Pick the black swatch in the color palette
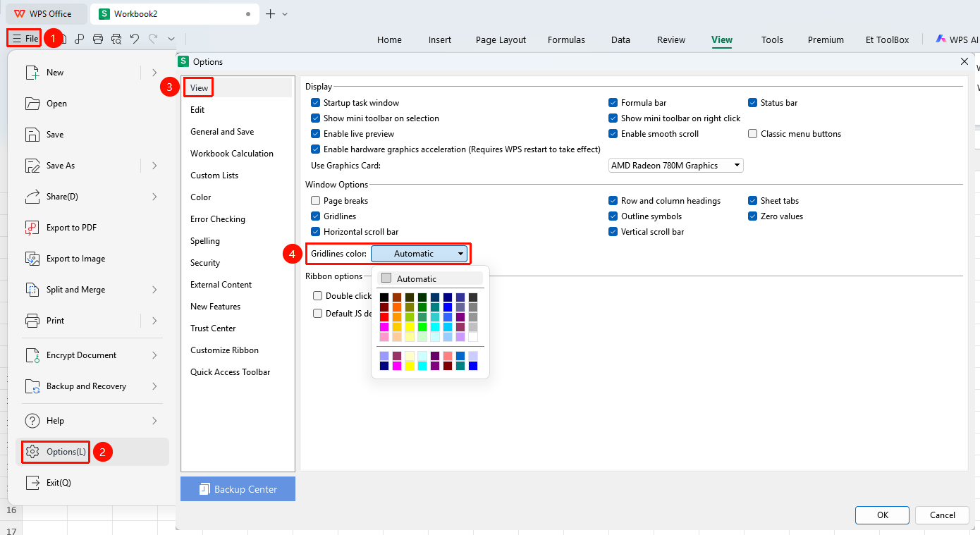The height and width of the screenshot is (535, 980). click(x=384, y=297)
